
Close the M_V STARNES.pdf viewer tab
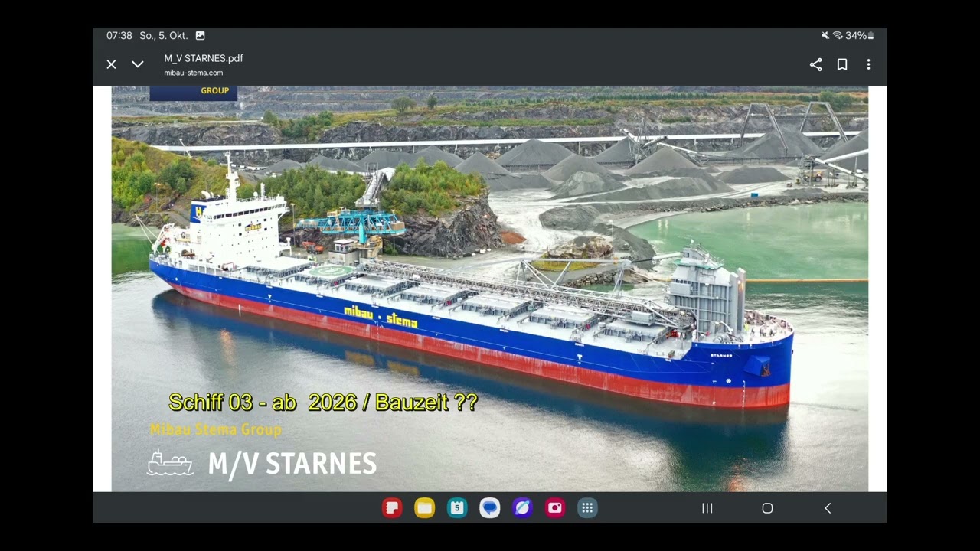[111, 64]
